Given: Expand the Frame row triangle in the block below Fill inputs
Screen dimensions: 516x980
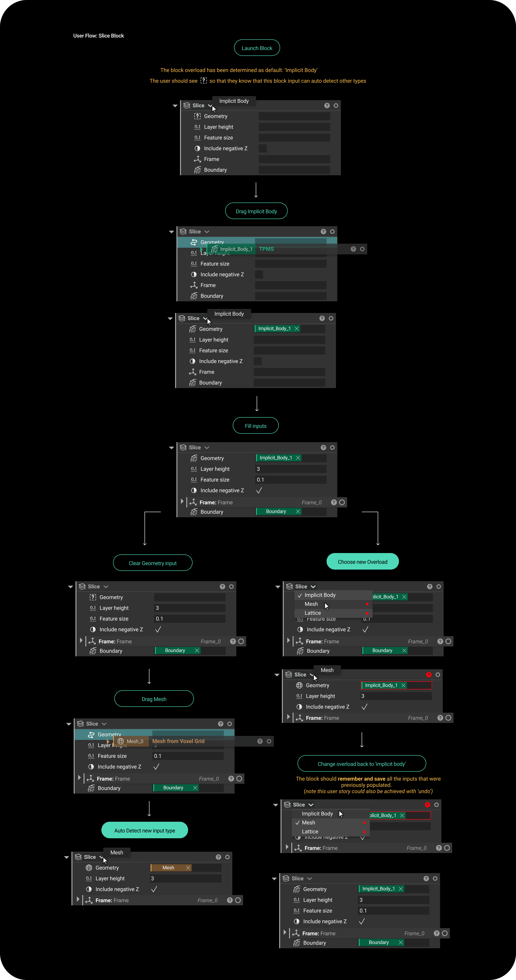Looking at the screenshot, I should click(x=182, y=501).
